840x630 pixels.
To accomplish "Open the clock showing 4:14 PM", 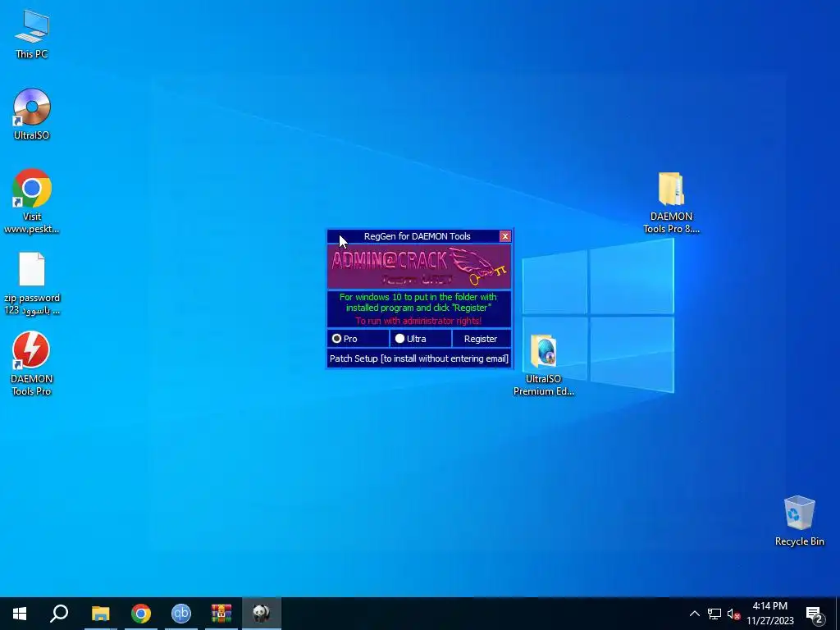I will point(770,614).
